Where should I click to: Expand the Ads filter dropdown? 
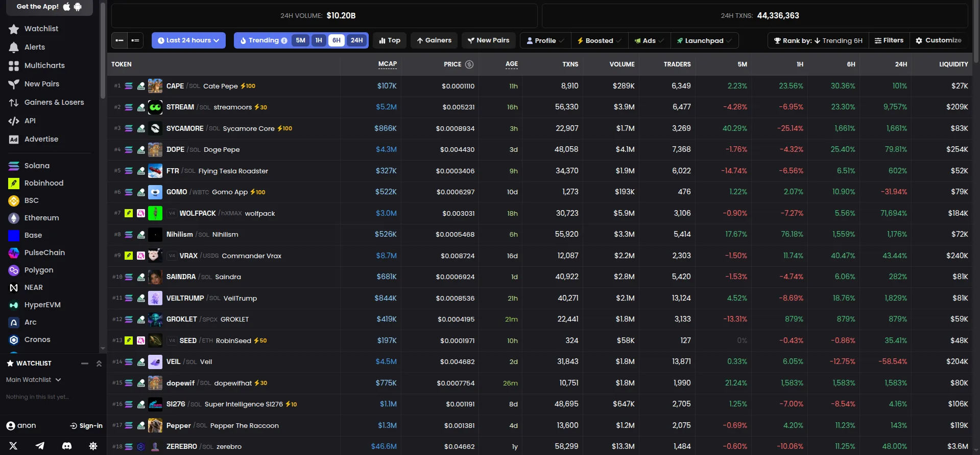(x=649, y=40)
